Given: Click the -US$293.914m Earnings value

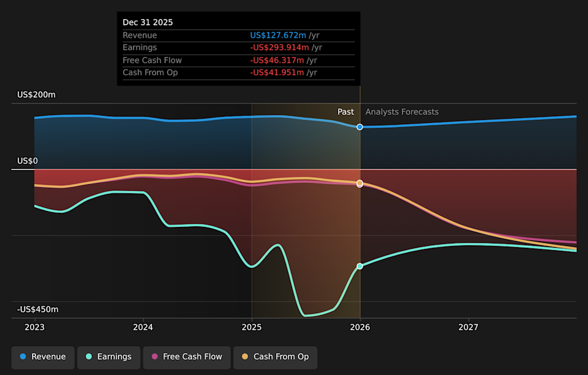Looking at the screenshot, I should [279, 47].
